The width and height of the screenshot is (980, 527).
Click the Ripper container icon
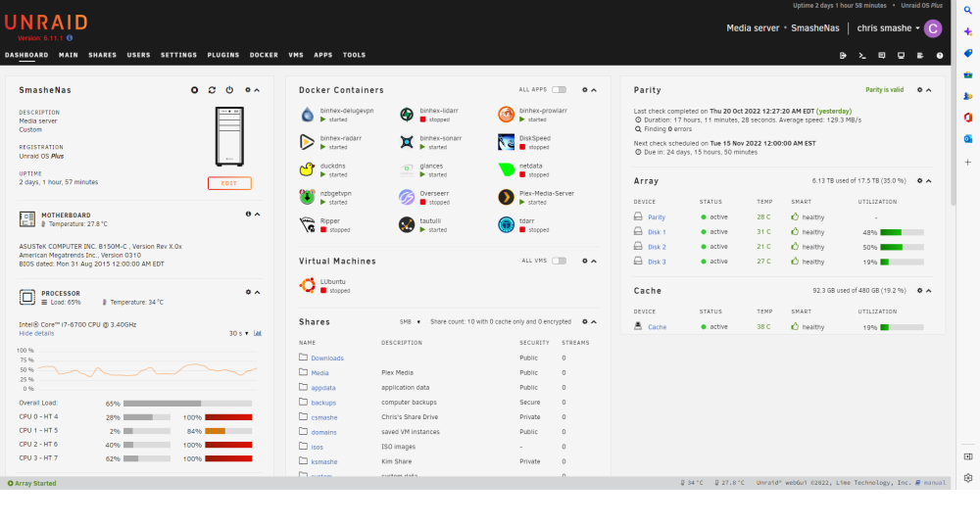(307, 224)
